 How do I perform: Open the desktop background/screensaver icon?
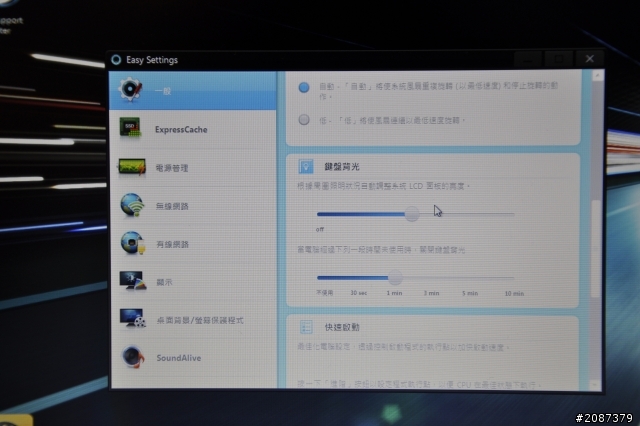(133, 318)
